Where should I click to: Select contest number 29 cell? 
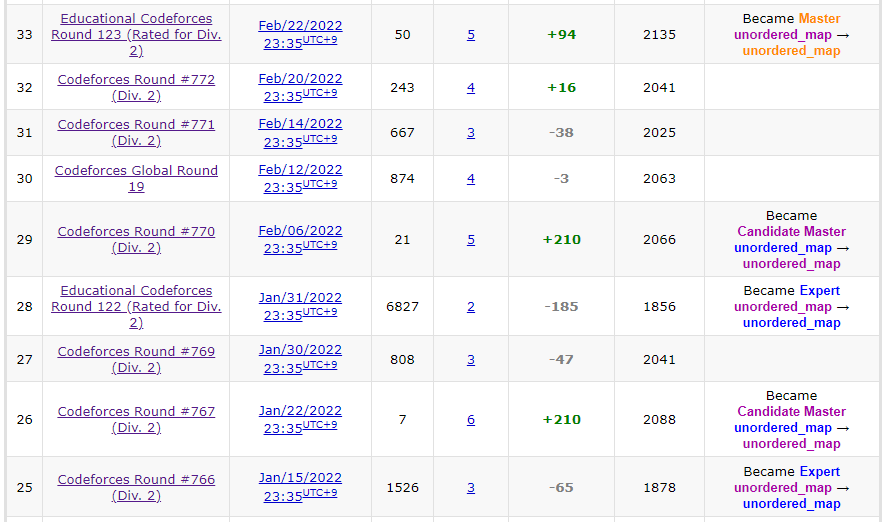(24, 239)
